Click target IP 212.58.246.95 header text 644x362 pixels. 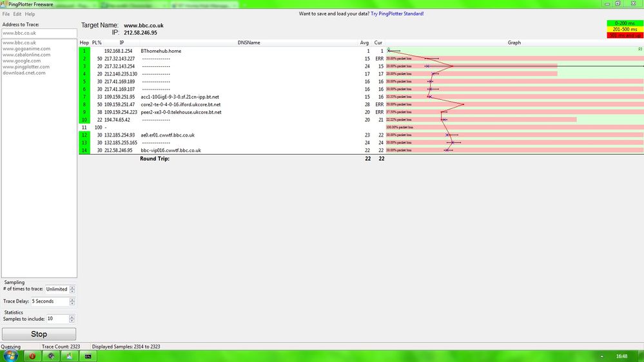pyautogui.click(x=141, y=33)
